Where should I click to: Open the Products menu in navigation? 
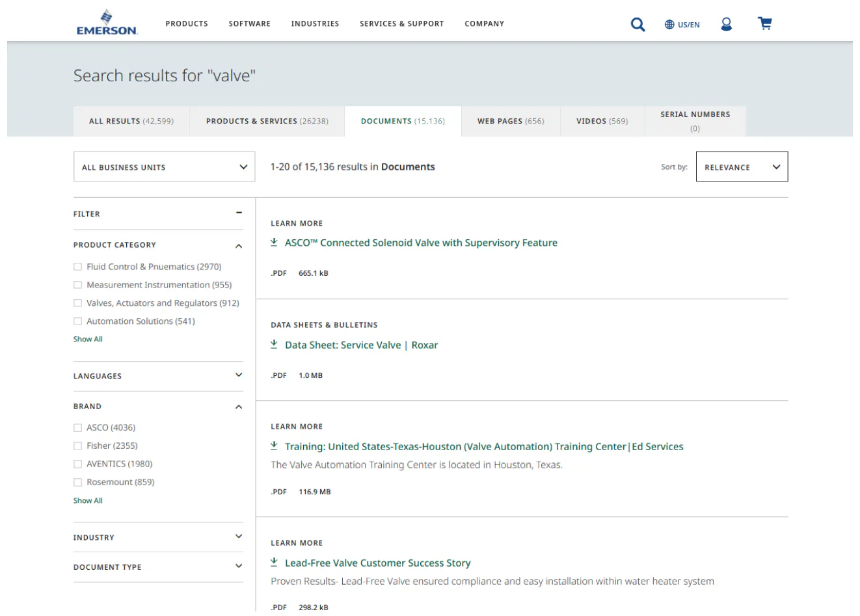(187, 23)
